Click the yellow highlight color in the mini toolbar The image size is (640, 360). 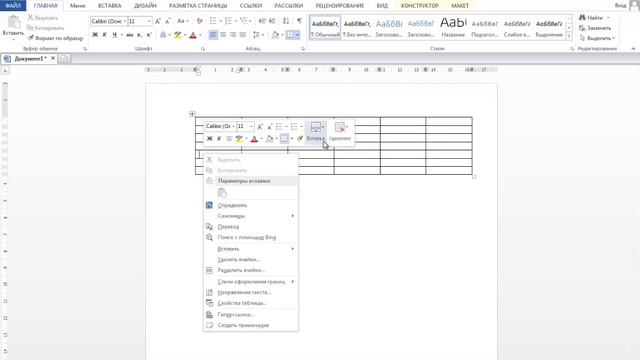239,139
